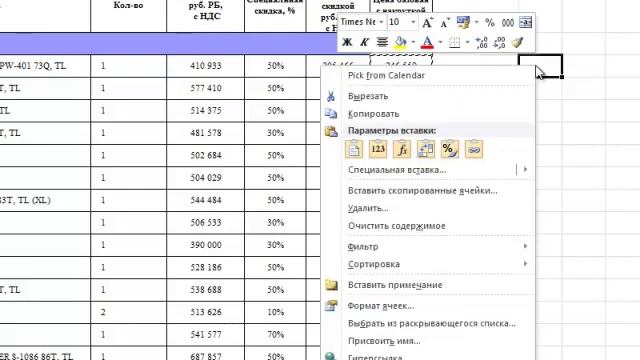Choose Выбрать из раскрывающегося списка...

(x=431, y=323)
